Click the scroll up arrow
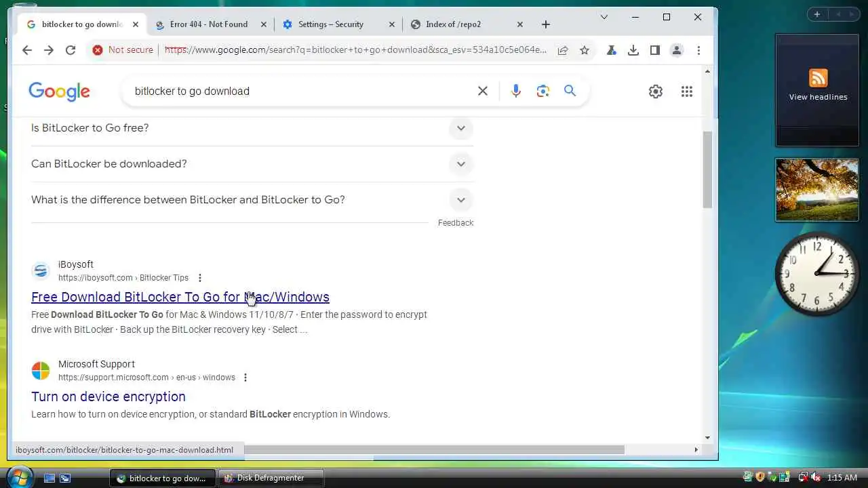 point(708,70)
